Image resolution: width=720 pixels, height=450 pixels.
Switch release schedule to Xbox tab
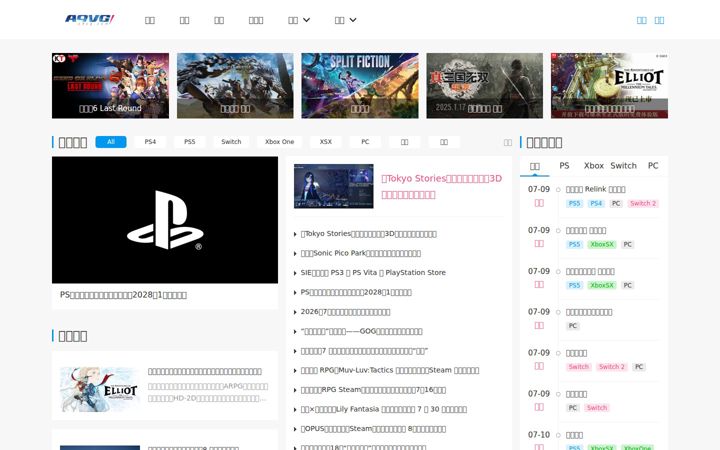pyautogui.click(x=594, y=166)
